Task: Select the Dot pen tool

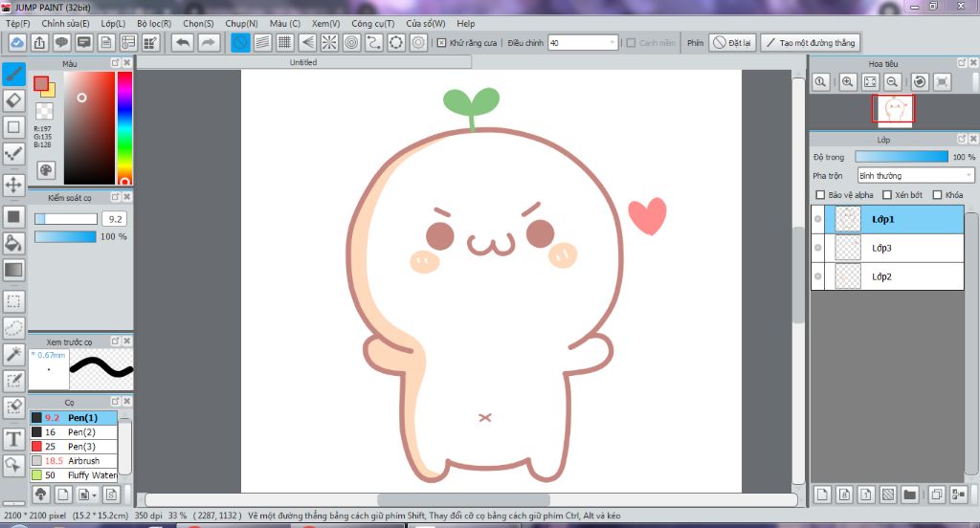Action: tap(13, 153)
